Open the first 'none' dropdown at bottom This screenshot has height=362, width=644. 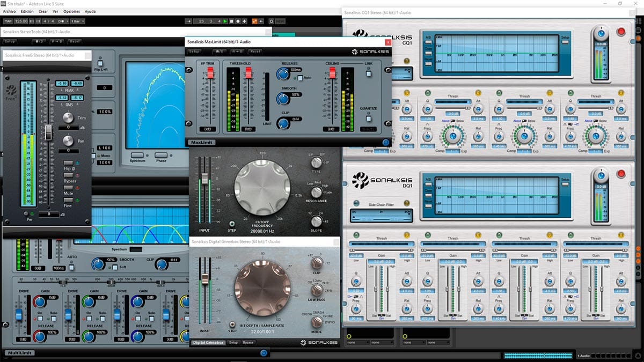(x=359, y=342)
